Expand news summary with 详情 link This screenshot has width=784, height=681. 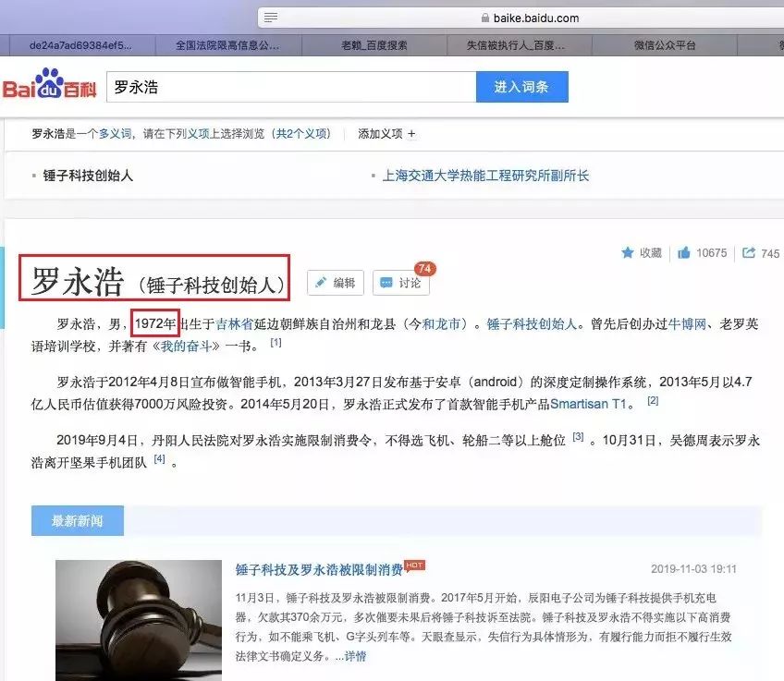pyautogui.click(x=355, y=656)
